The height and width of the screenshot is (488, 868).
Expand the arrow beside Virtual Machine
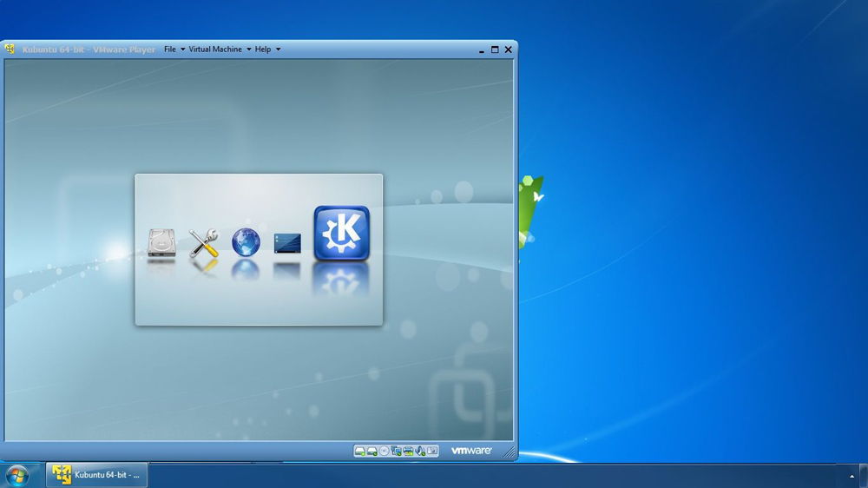pyautogui.click(x=248, y=49)
